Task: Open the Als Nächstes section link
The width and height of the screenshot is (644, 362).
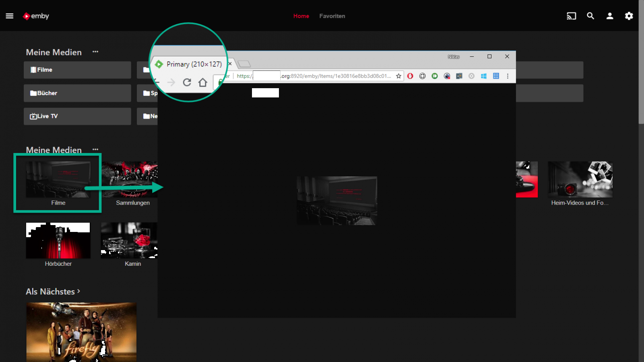Action: 53,292
